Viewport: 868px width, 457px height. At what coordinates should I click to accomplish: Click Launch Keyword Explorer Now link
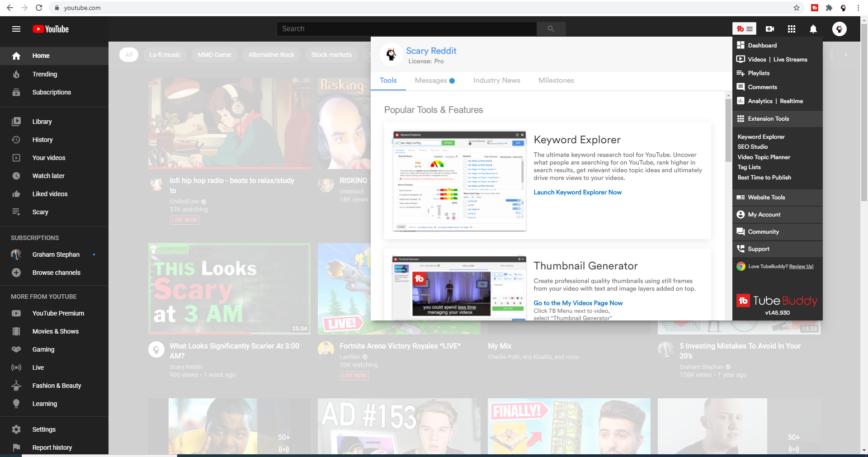[577, 193]
